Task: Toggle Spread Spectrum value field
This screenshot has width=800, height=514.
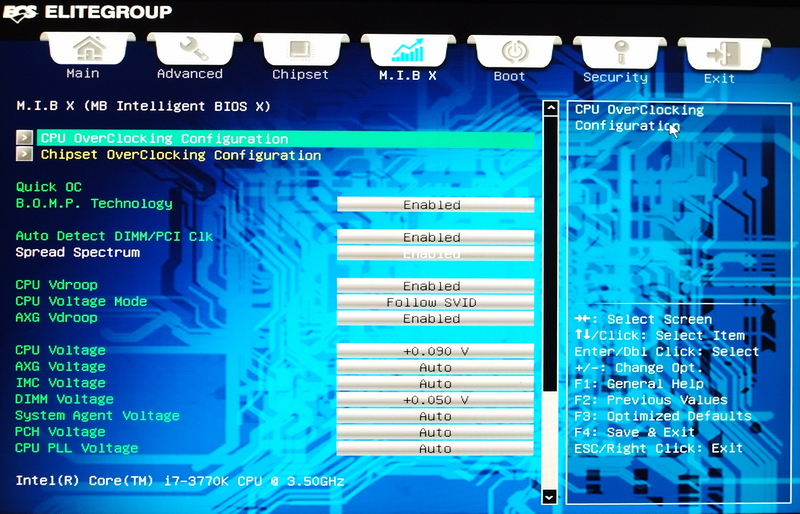Action: 435,253
